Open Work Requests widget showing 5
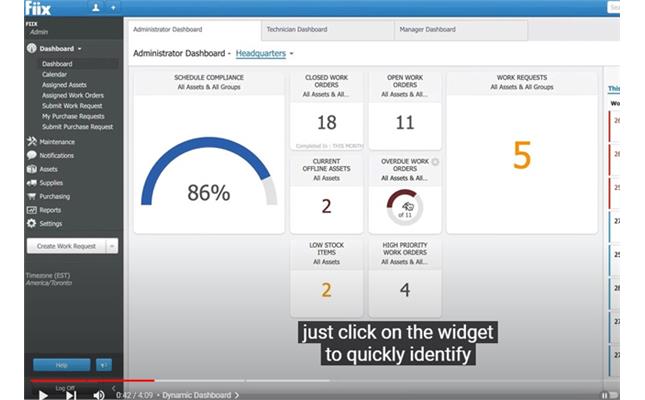The image size is (645, 400). click(522, 152)
